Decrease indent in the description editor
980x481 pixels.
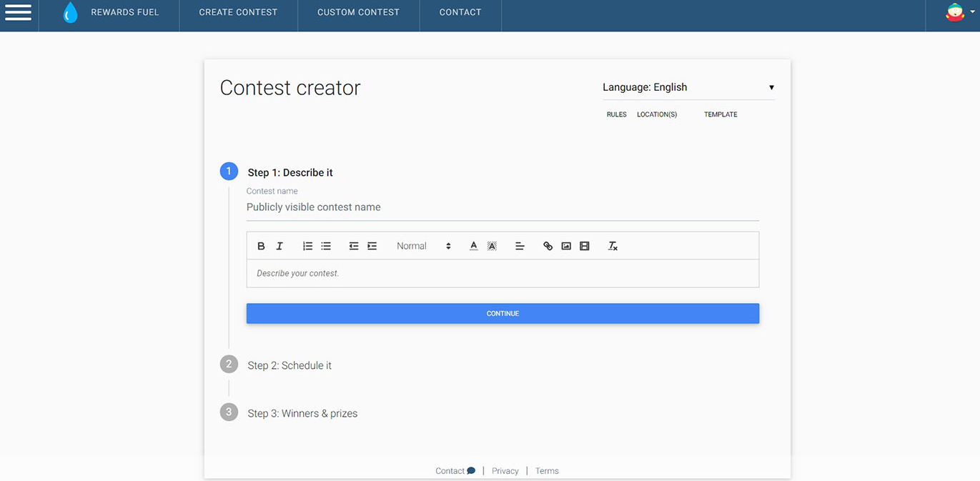click(354, 246)
